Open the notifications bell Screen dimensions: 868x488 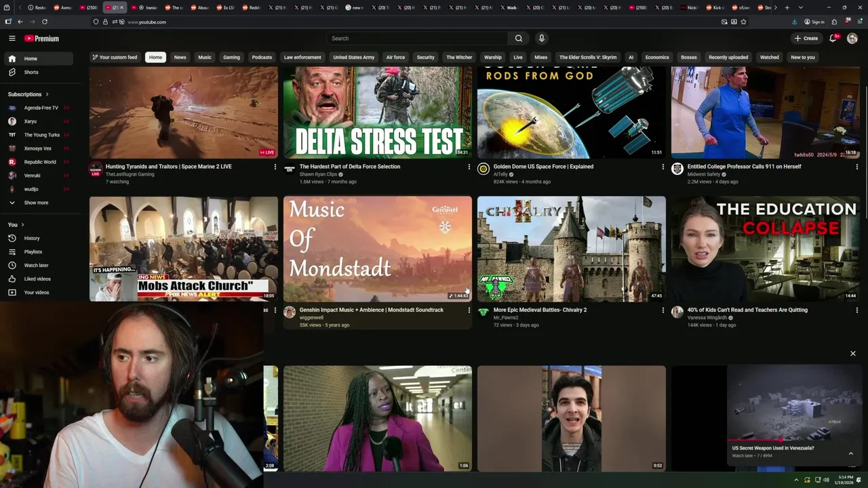(x=833, y=39)
